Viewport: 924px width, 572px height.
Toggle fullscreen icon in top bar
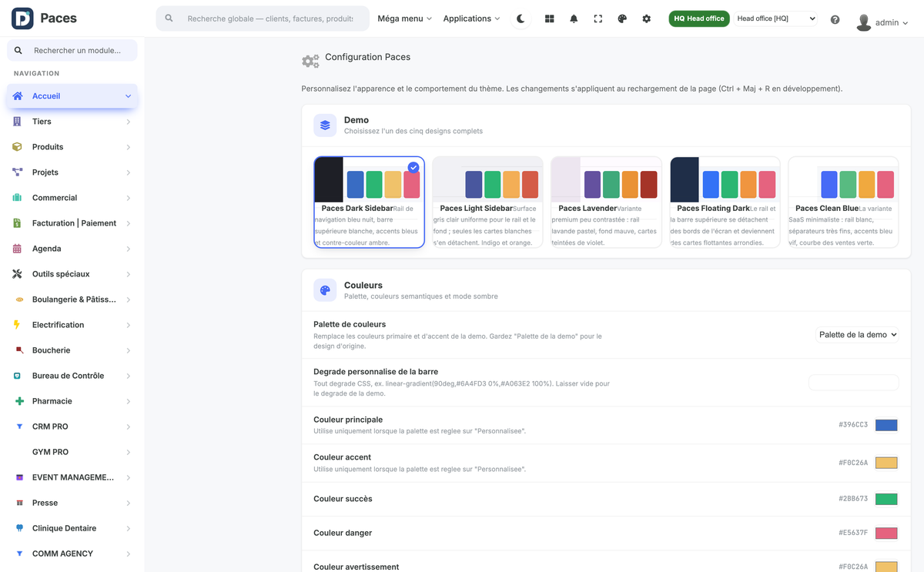(598, 18)
